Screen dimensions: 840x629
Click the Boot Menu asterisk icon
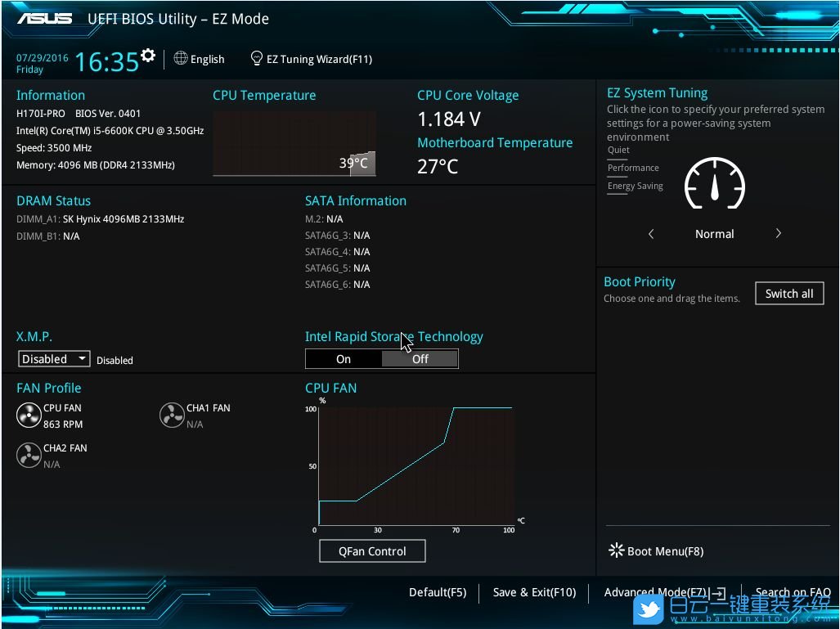coord(616,550)
